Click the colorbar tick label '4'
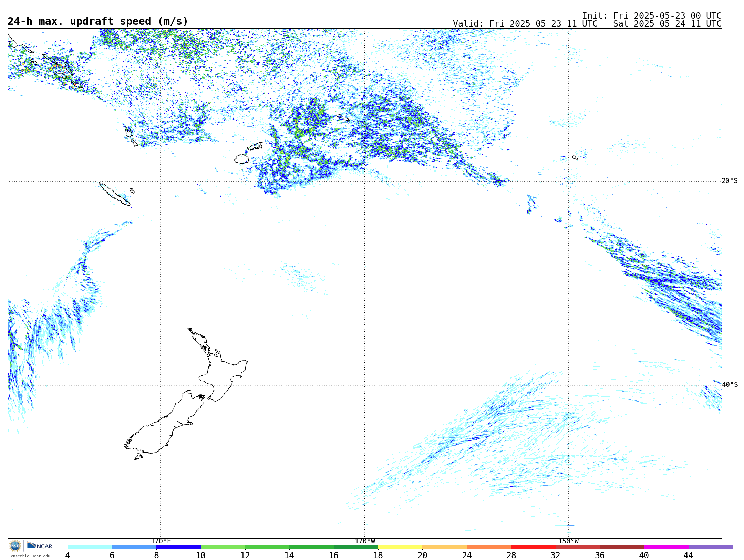This screenshot has width=744, height=560. click(x=68, y=555)
